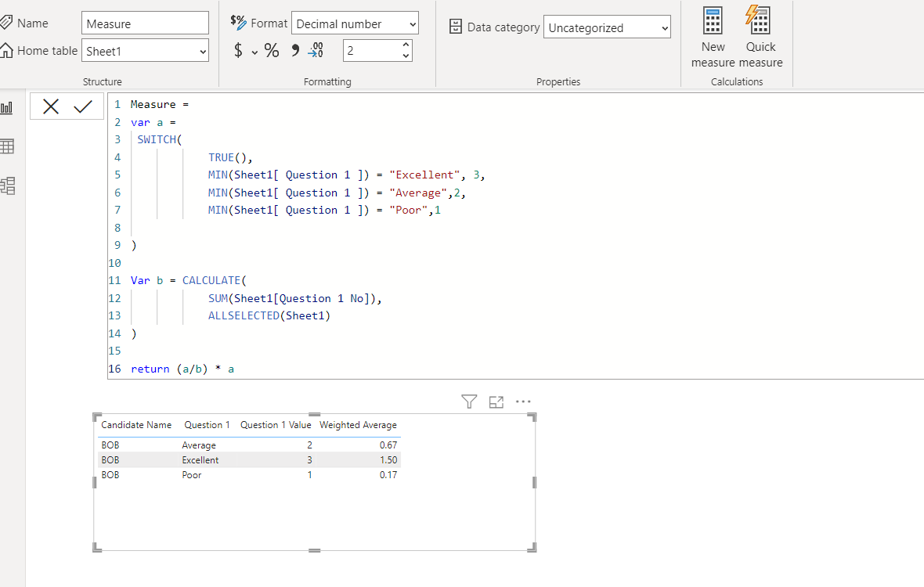The image size is (924, 587).
Task: Open visual filter icon above table
Action: [x=469, y=402]
